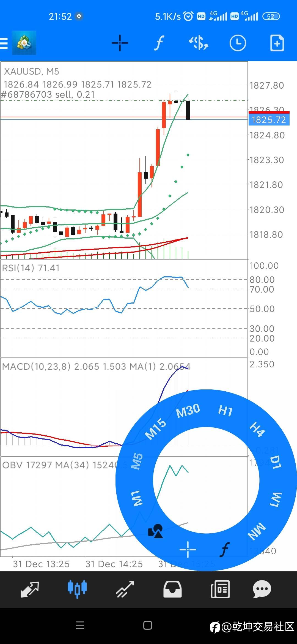Open indicators list via top f icon
This screenshot has width=297, height=644.
(159, 43)
